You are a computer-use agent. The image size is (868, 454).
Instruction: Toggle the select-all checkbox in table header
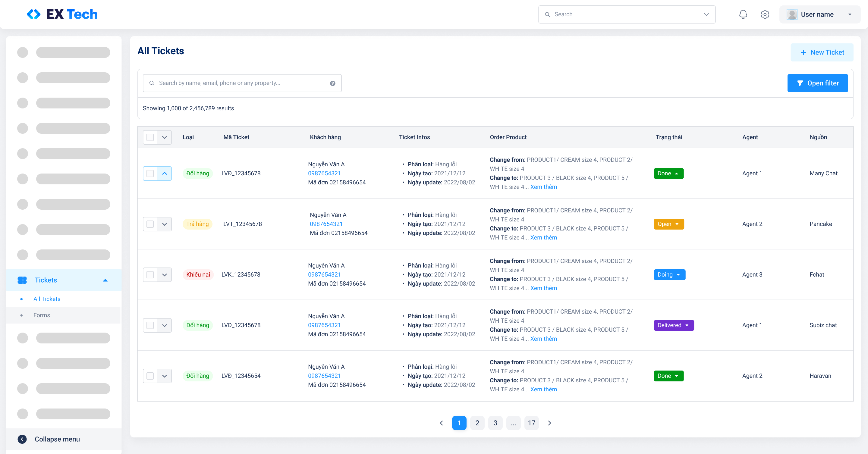point(150,137)
